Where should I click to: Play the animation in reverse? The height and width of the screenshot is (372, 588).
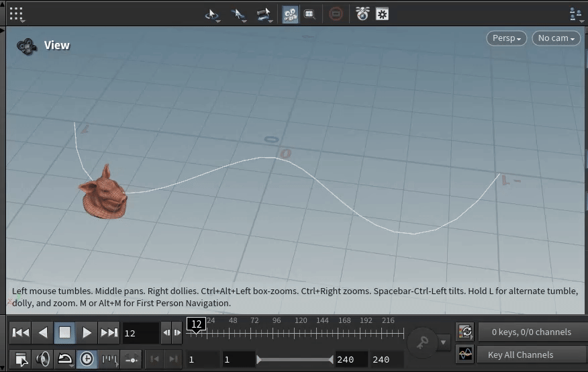[x=43, y=332]
